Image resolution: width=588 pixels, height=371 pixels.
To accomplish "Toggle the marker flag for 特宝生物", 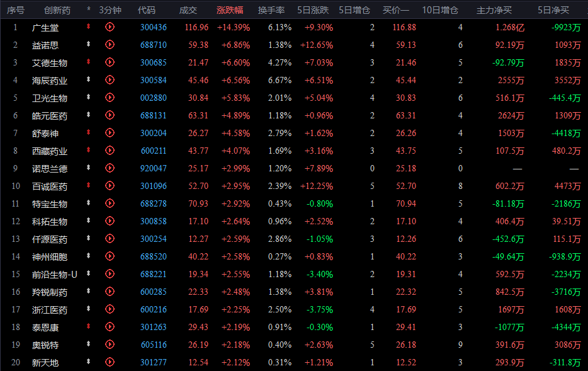I will pyautogui.click(x=89, y=203).
